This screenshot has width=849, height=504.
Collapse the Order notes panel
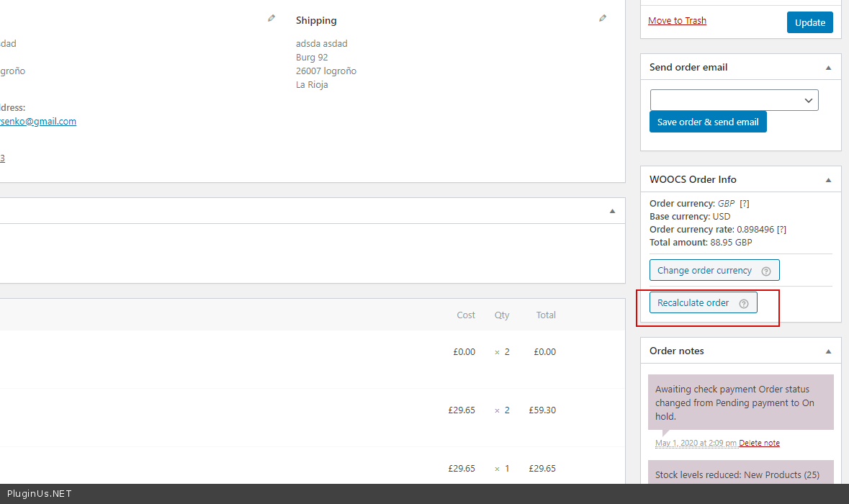coord(828,351)
